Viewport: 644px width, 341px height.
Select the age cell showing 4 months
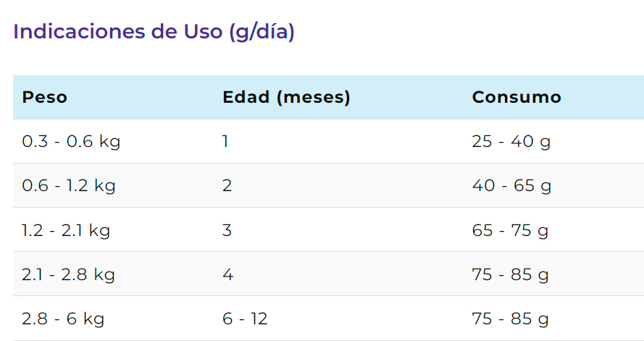tap(228, 274)
